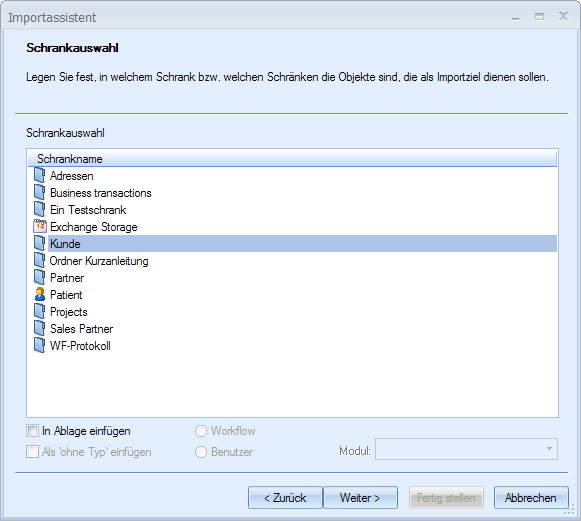Enable the 'In Ablage einfügen' checkbox

pyautogui.click(x=33, y=431)
